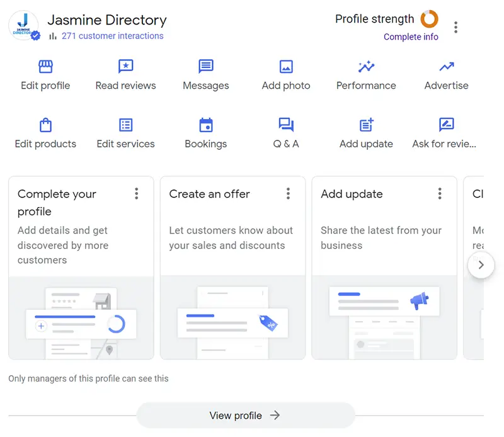Click the View profile button

click(246, 416)
